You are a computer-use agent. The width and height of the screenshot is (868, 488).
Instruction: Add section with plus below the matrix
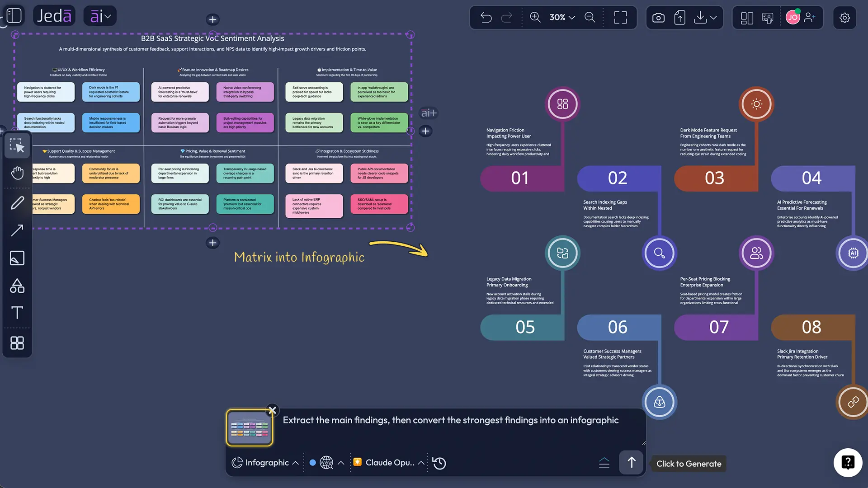[212, 243]
